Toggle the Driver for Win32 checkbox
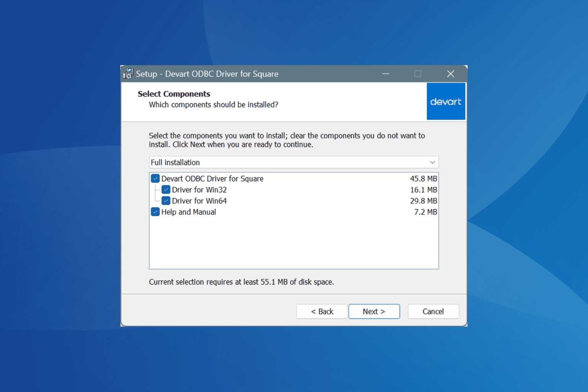Image resolution: width=588 pixels, height=392 pixels. [166, 189]
